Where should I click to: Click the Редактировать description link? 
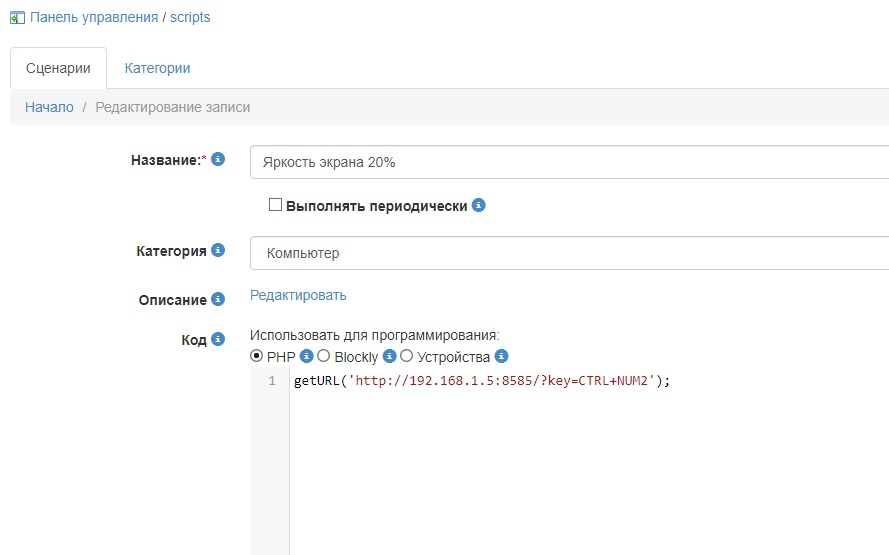tap(298, 295)
